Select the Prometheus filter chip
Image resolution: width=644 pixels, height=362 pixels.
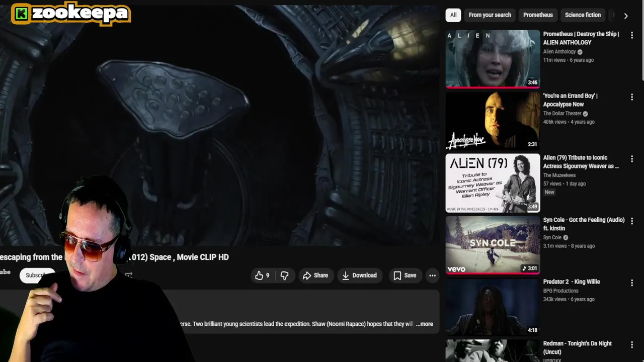point(538,15)
